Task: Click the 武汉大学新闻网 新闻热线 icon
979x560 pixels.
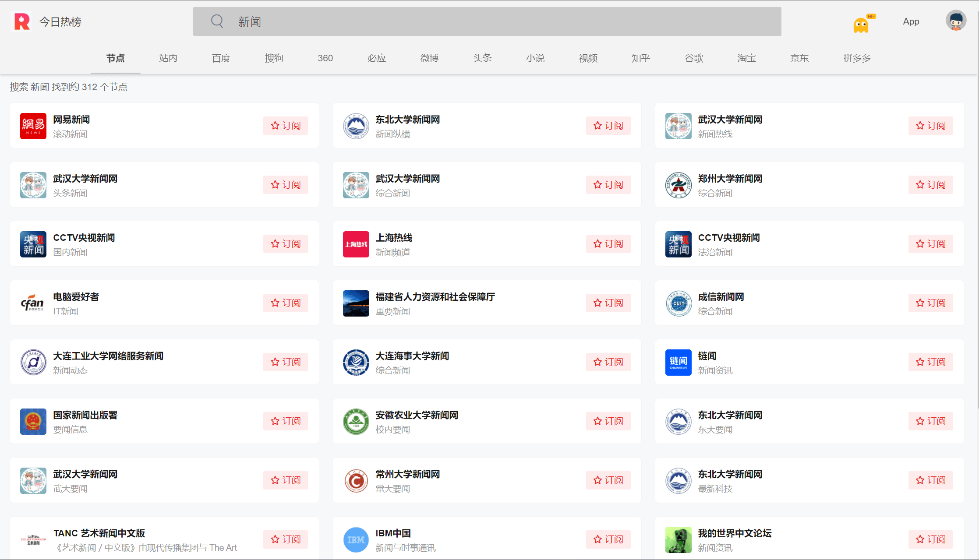Action: (678, 126)
